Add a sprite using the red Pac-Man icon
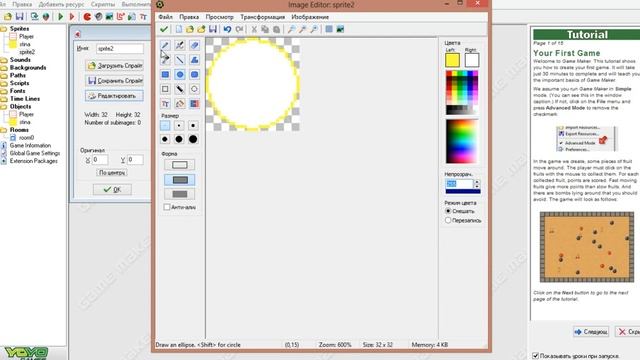The height and width of the screenshot is (360, 640). pyautogui.click(x=87, y=17)
